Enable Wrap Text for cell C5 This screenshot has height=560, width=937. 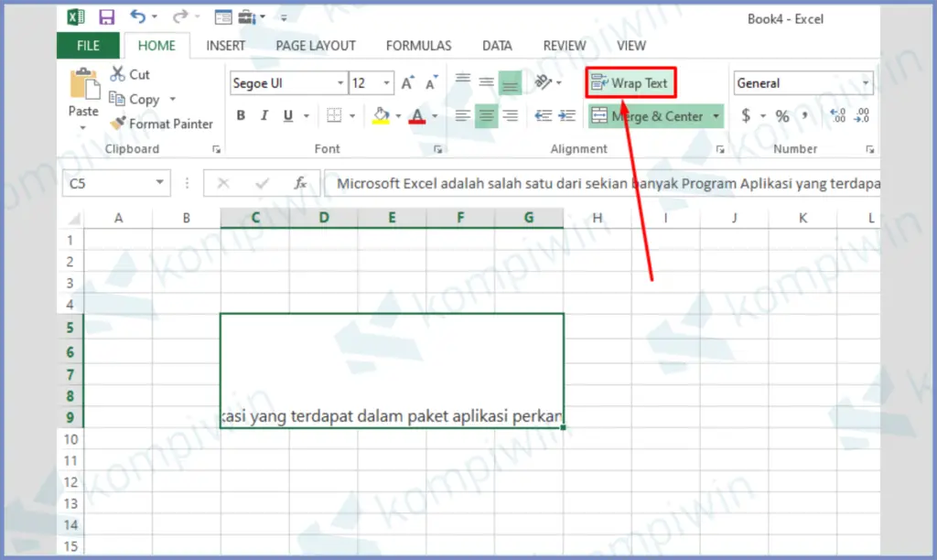(630, 82)
